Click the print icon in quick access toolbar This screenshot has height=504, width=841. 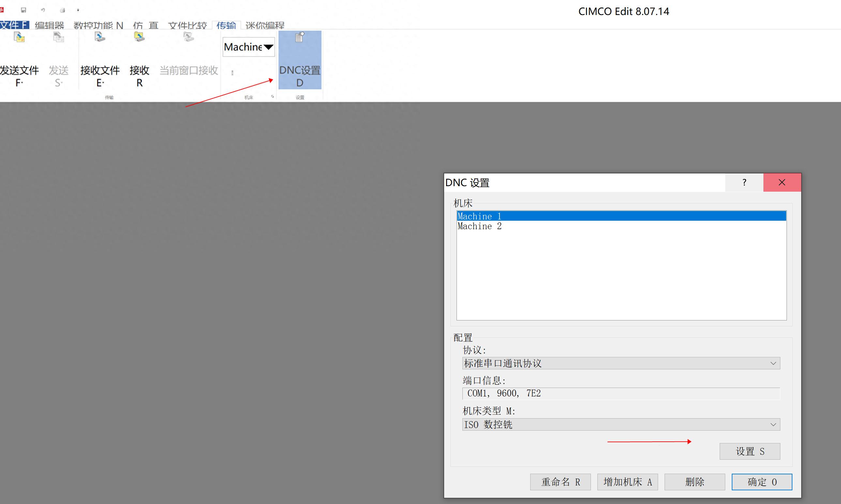click(63, 10)
